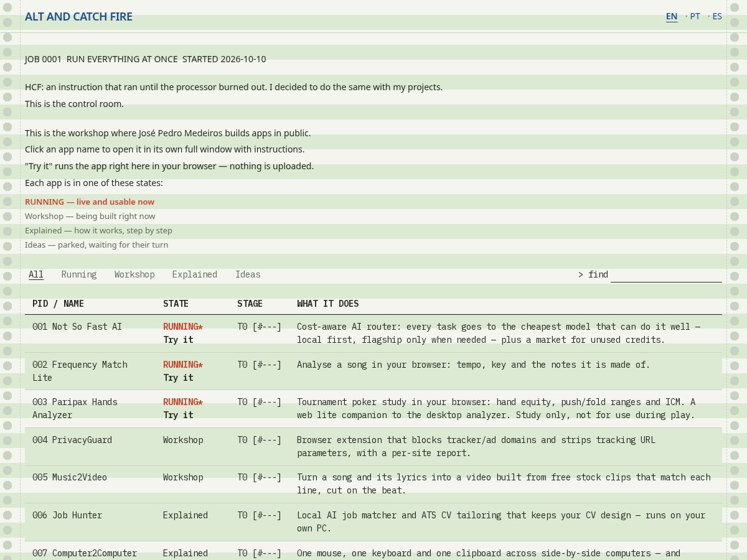
Task: Click Explained state of Job Hunter row
Action: [186, 515]
